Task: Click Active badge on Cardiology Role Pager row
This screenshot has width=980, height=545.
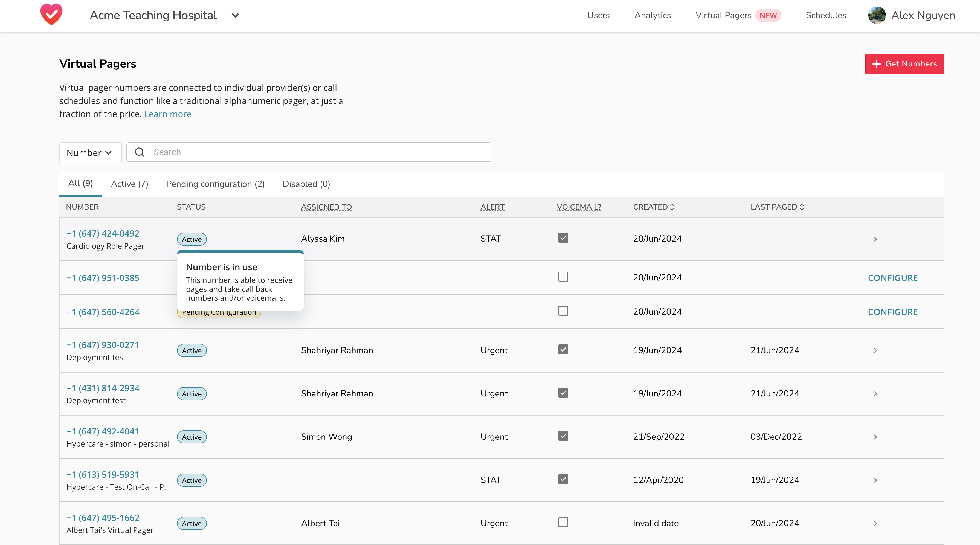Action: pos(192,239)
